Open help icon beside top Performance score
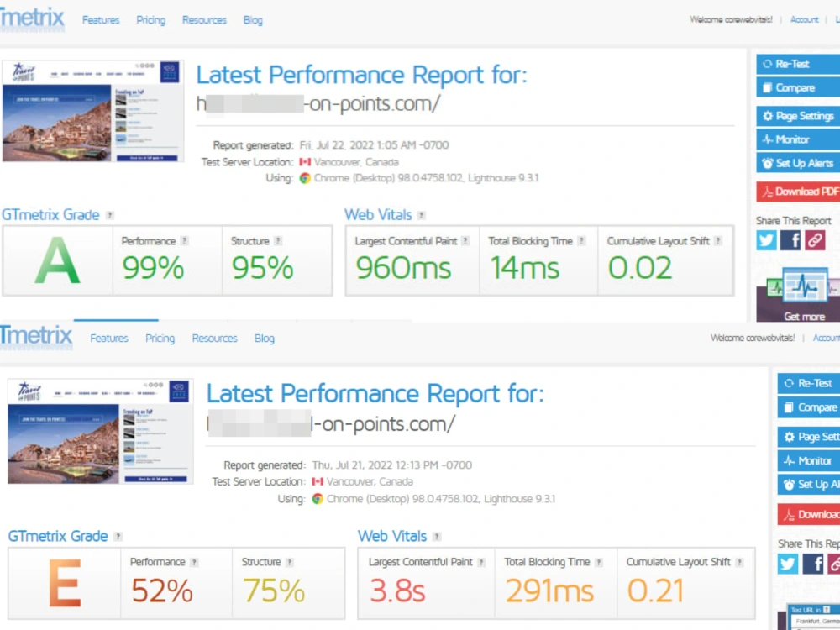The width and height of the screenshot is (840, 630). coord(184,241)
